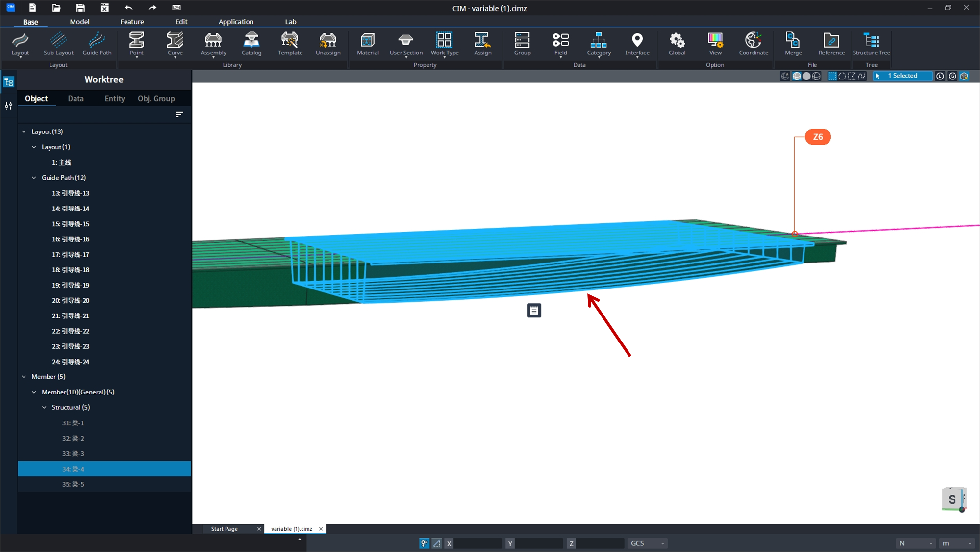
Task: Click the Save icon in title bar
Action: [80, 8]
